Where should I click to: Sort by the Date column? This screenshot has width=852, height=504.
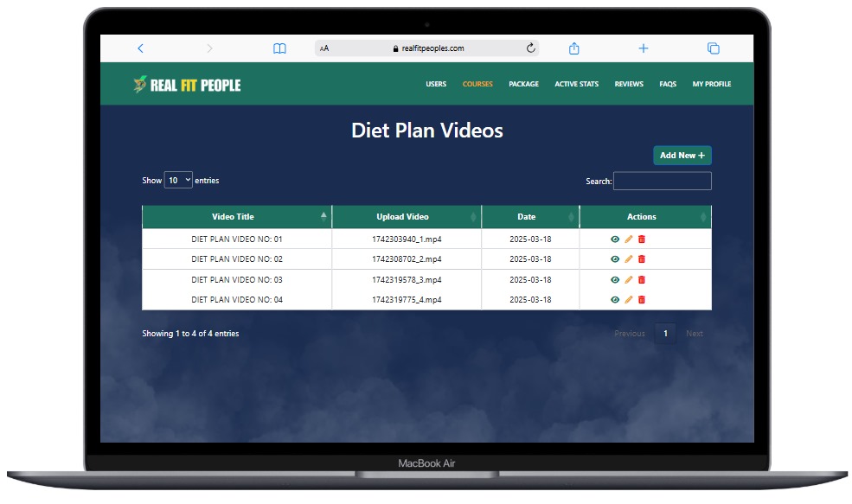coord(530,217)
